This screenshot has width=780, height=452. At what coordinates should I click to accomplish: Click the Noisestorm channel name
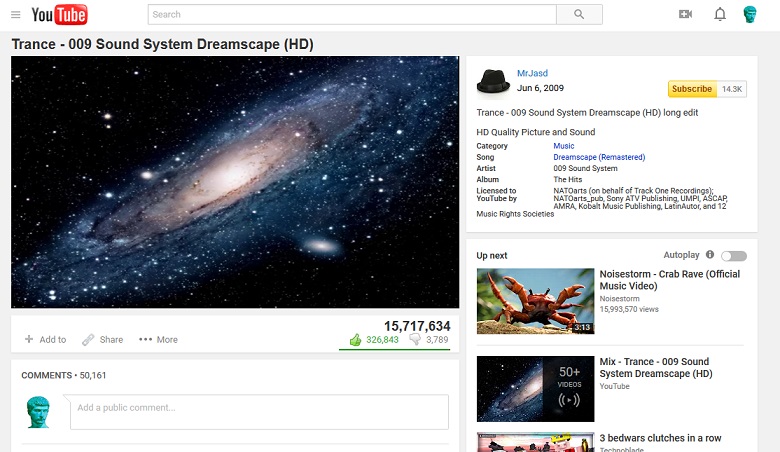[x=619, y=299]
